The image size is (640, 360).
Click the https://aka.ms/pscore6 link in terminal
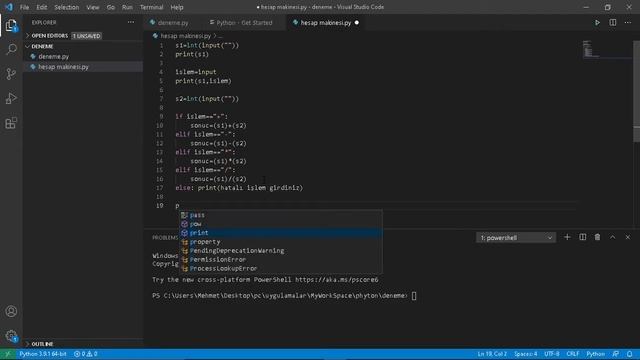[337, 280]
